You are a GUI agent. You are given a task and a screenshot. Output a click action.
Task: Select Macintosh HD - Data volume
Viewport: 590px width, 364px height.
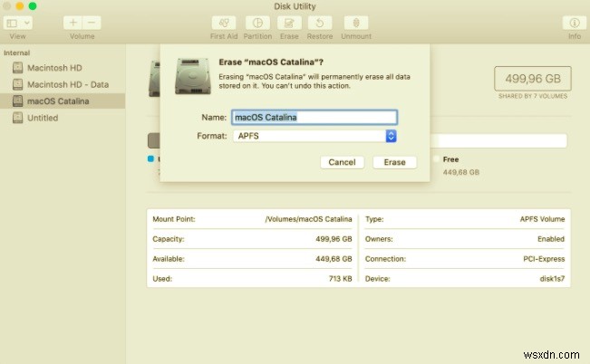tap(65, 84)
